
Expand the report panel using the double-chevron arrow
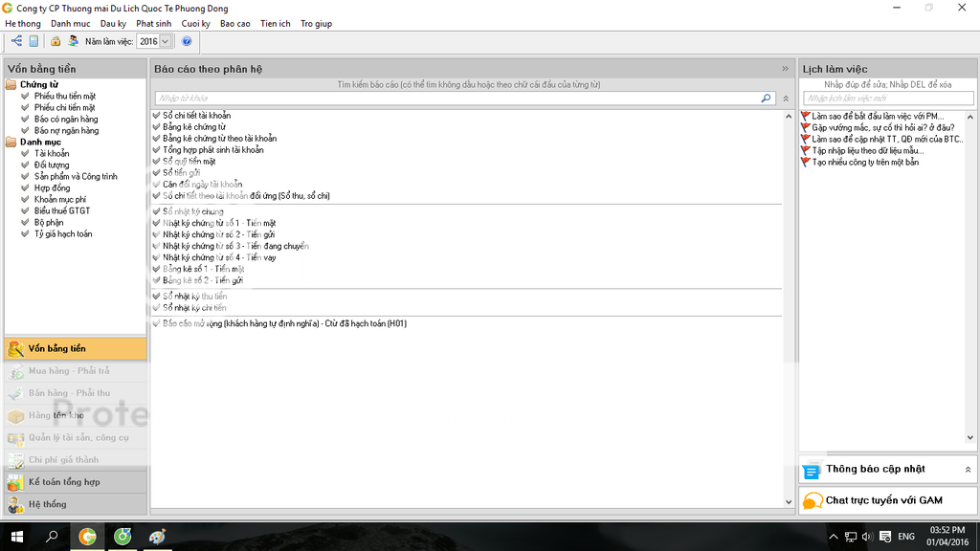click(x=785, y=69)
